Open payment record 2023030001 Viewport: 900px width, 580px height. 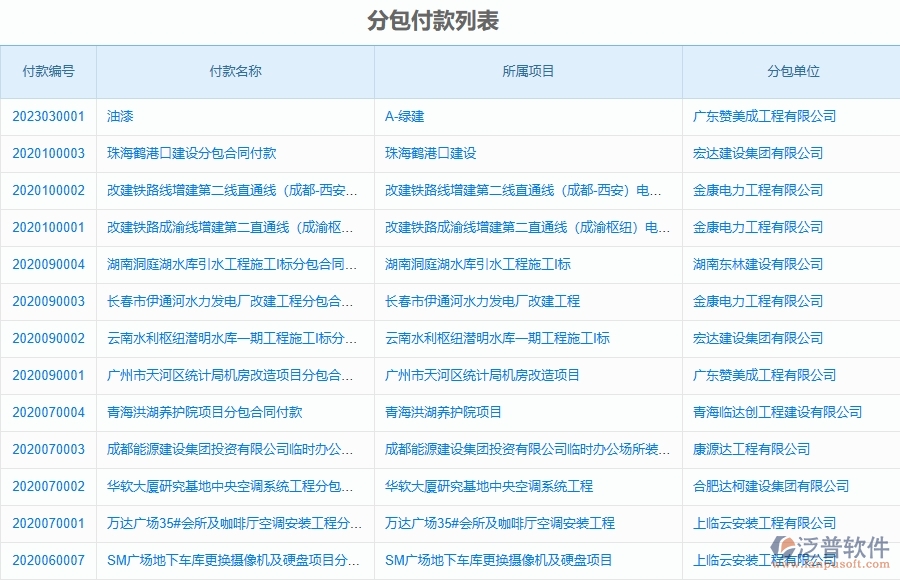tap(46, 116)
